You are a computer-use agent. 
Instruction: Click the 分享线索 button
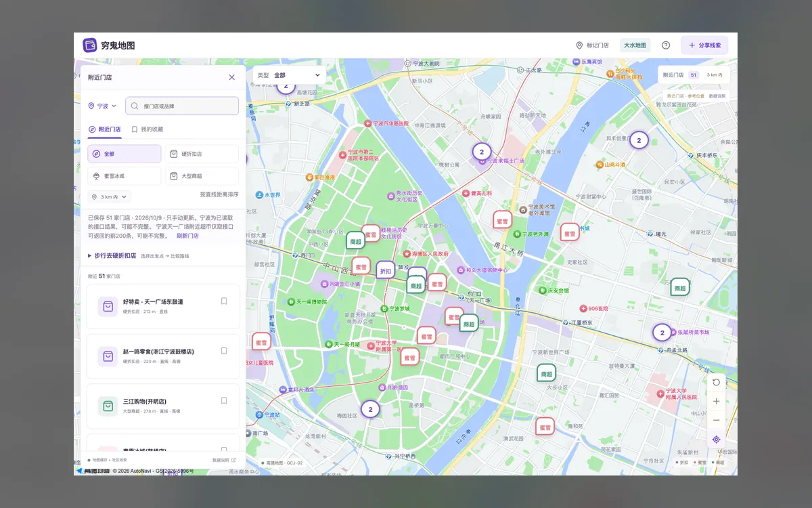click(704, 45)
